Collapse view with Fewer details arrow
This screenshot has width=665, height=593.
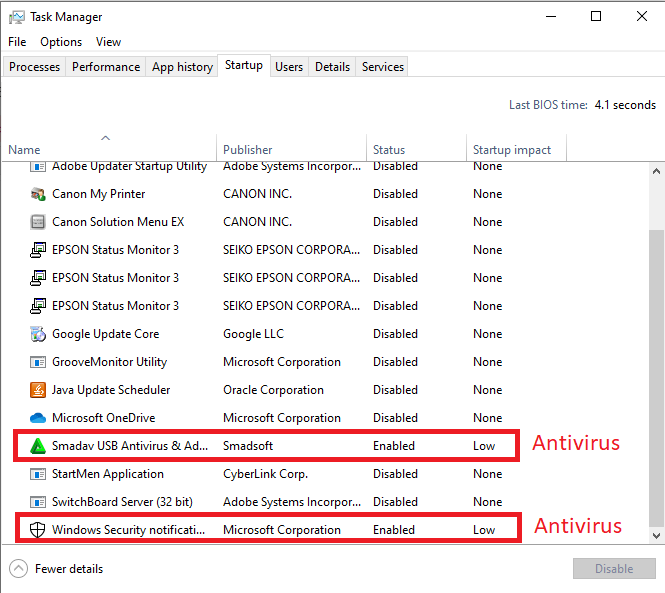pos(18,569)
